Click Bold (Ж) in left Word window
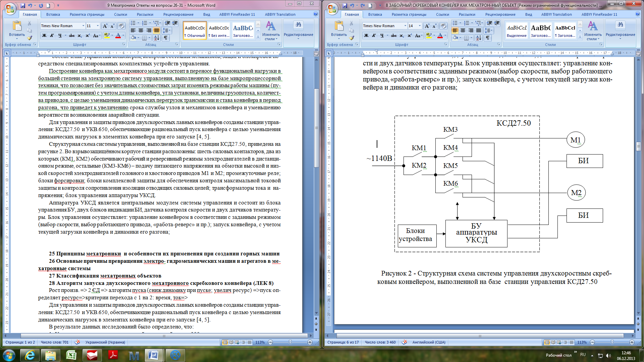This screenshot has height=362, width=644. point(44,36)
